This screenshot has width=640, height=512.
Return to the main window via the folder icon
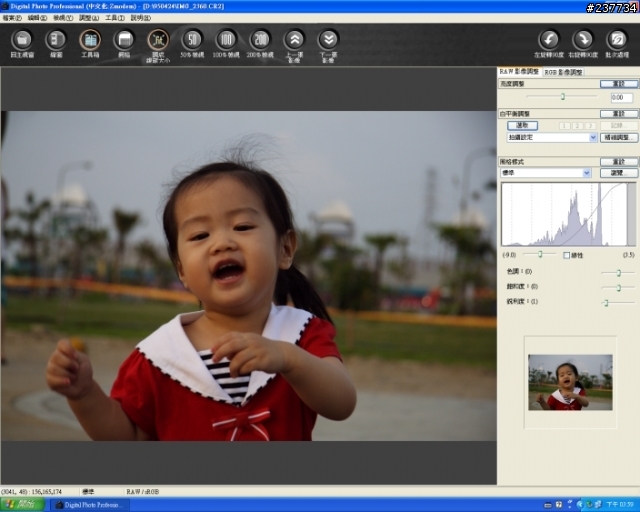pos(22,40)
